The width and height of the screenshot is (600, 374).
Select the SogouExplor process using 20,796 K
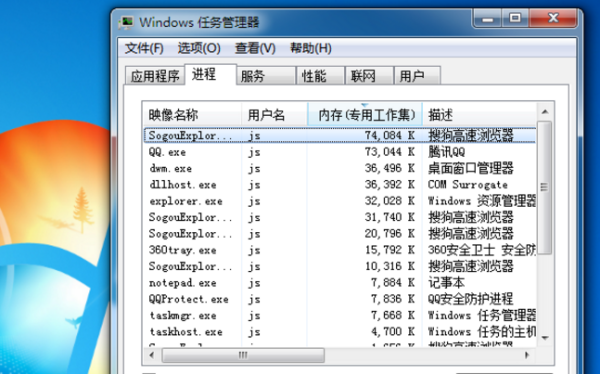tap(340, 234)
